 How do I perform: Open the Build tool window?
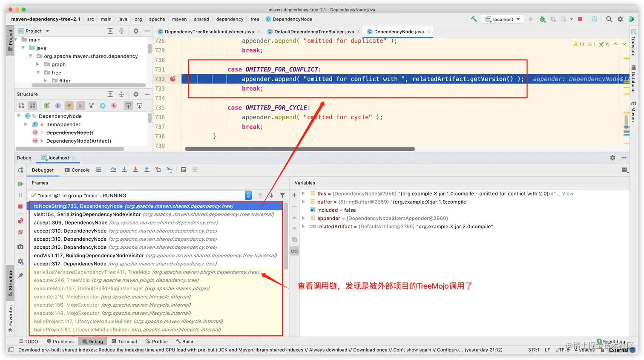pos(184,341)
